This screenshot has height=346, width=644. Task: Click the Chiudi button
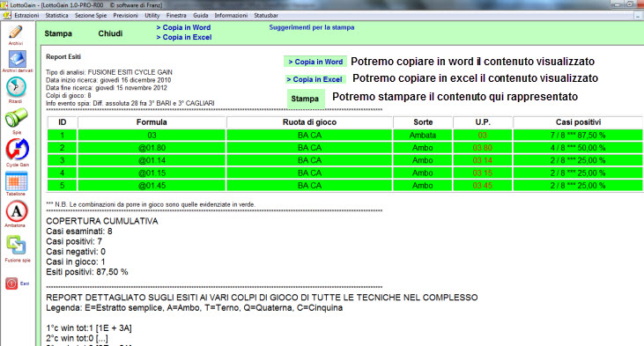pyautogui.click(x=110, y=33)
